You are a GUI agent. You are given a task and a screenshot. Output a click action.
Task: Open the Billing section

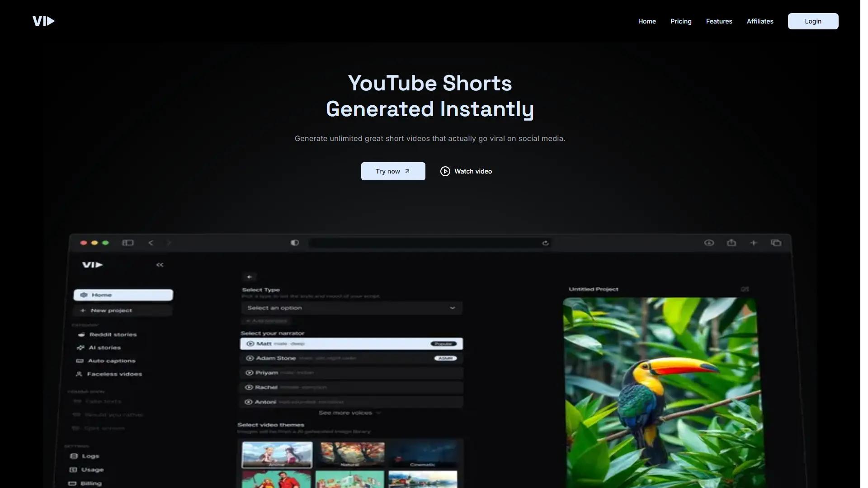(x=90, y=483)
